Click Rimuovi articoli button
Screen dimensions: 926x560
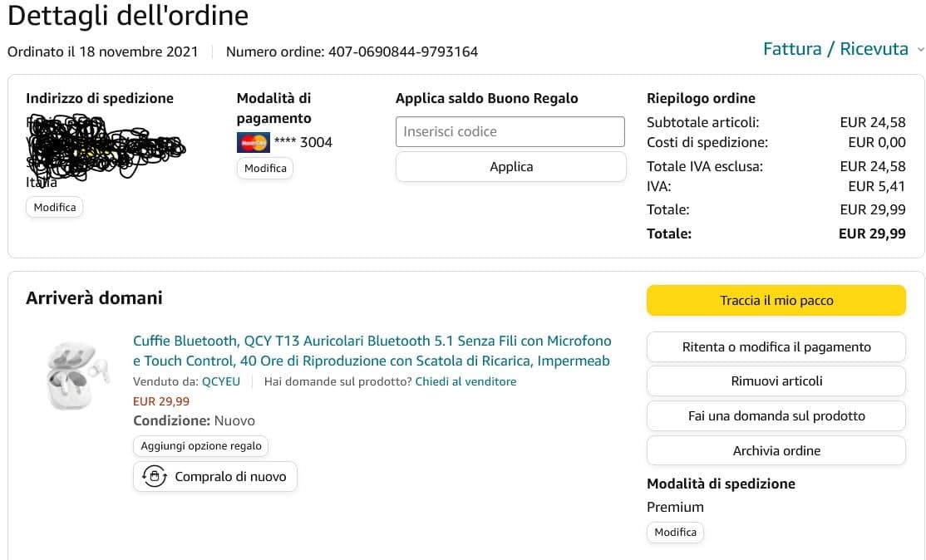pos(776,381)
